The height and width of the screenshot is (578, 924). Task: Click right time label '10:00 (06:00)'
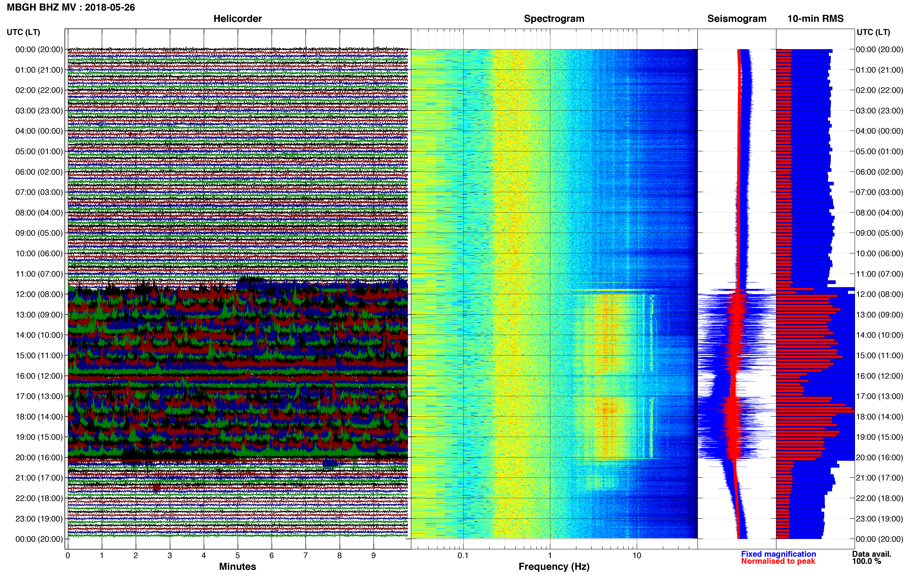point(880,253)
